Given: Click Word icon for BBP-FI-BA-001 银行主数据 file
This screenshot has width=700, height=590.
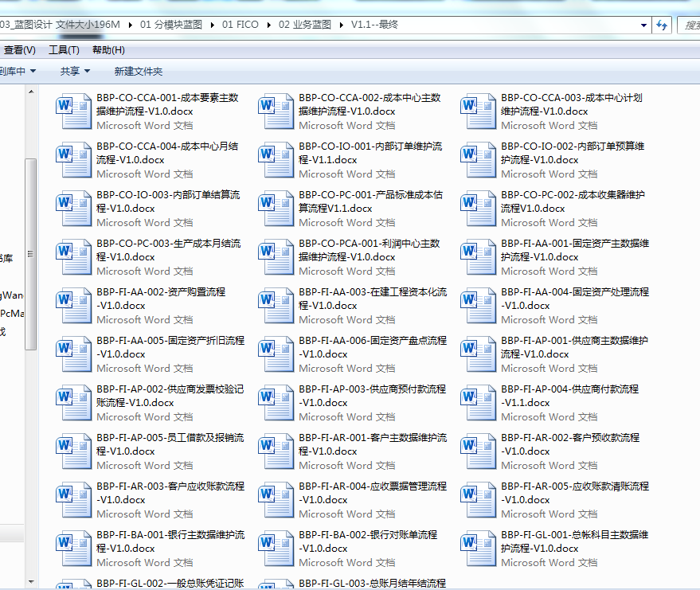Looking at the screenshot, I should tap(74, 549).
